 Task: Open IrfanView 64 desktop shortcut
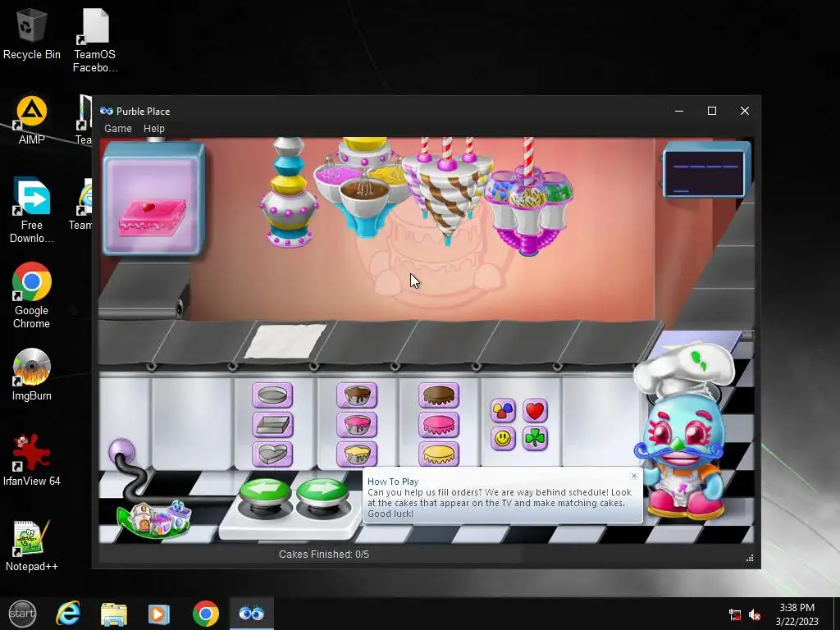coord(32,459)
